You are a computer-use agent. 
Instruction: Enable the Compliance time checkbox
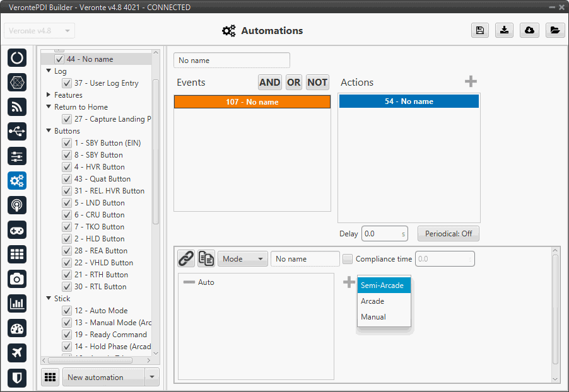[x=347, y=259]
